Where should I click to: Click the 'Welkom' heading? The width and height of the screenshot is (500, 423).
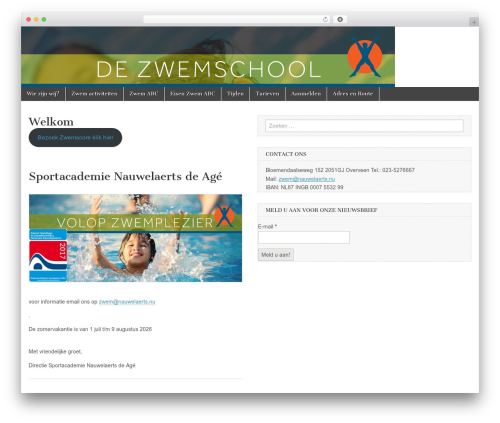pos(51,122)
